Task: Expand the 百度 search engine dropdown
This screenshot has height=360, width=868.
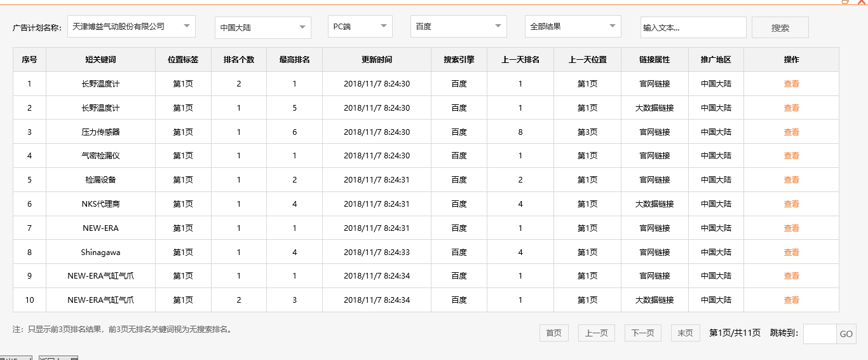Action: click(x=459, y=27)
